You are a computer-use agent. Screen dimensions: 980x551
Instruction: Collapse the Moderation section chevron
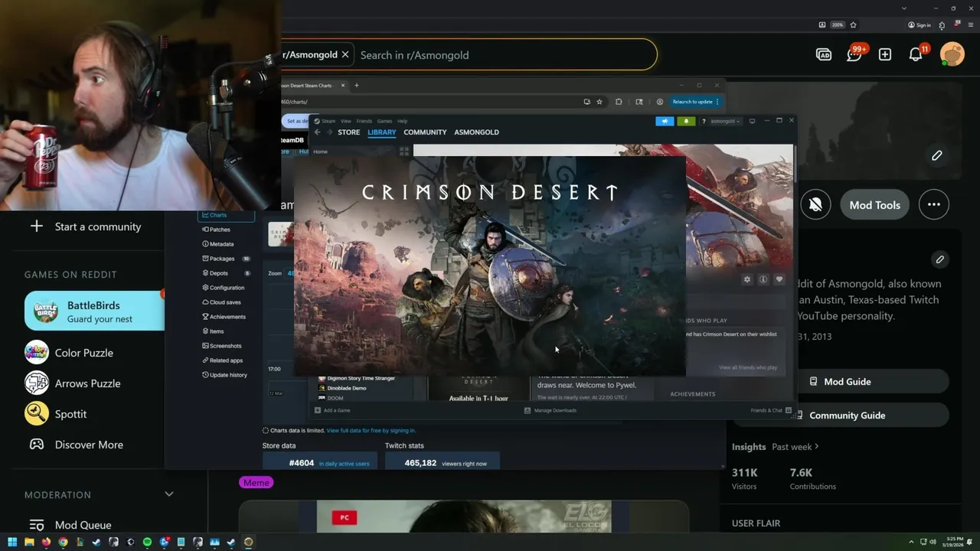point(169,494)
